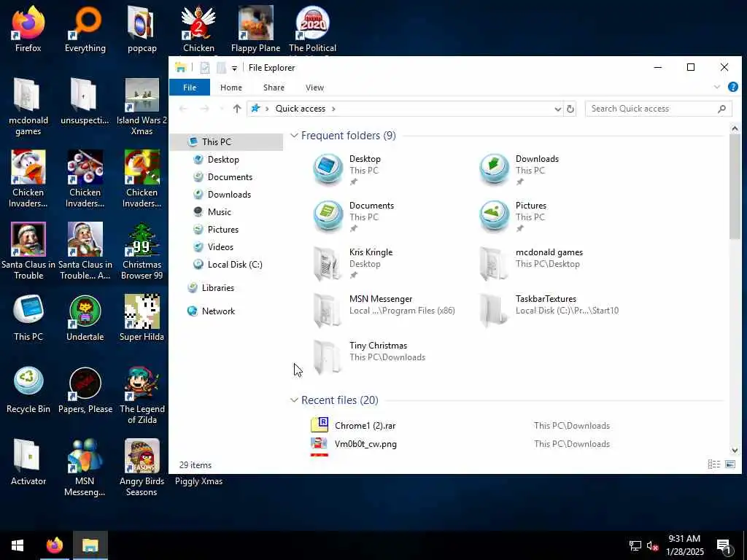
Task: Open the address bar history dropdown
Action: pyautogui.click(x=557, y=109)
